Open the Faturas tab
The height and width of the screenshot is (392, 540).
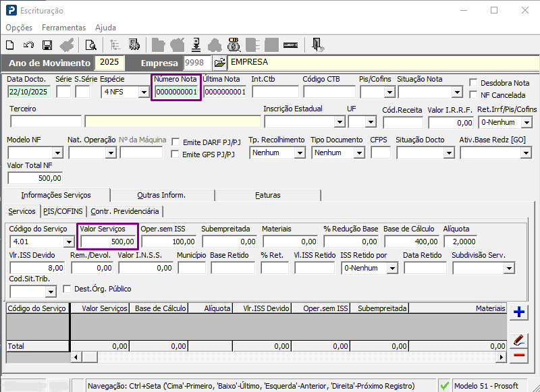pos(267,195)
